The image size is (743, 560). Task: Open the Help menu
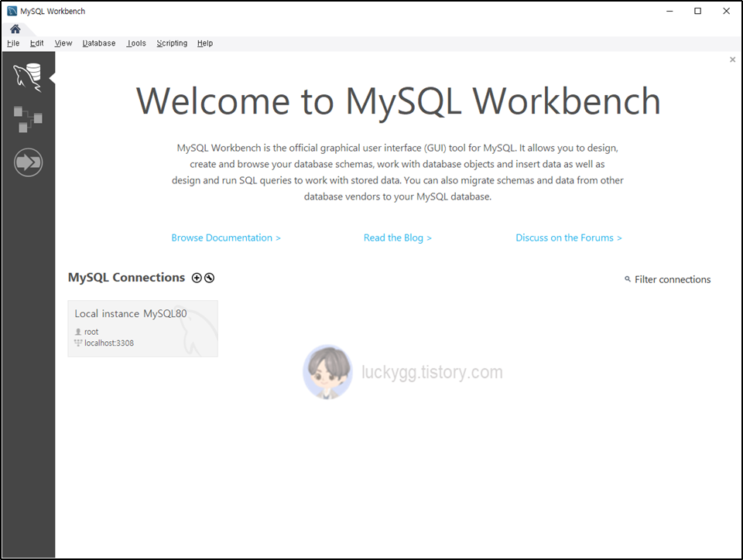204,43
